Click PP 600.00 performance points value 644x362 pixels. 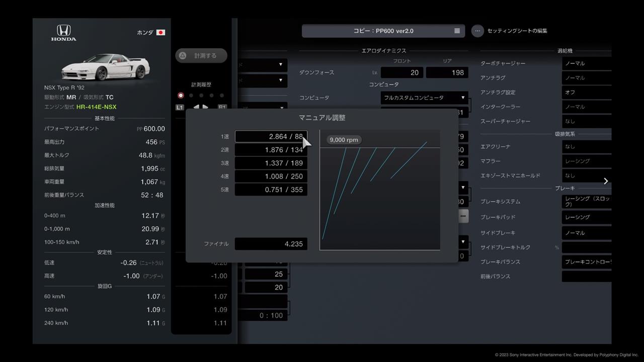tap(151, 129)
